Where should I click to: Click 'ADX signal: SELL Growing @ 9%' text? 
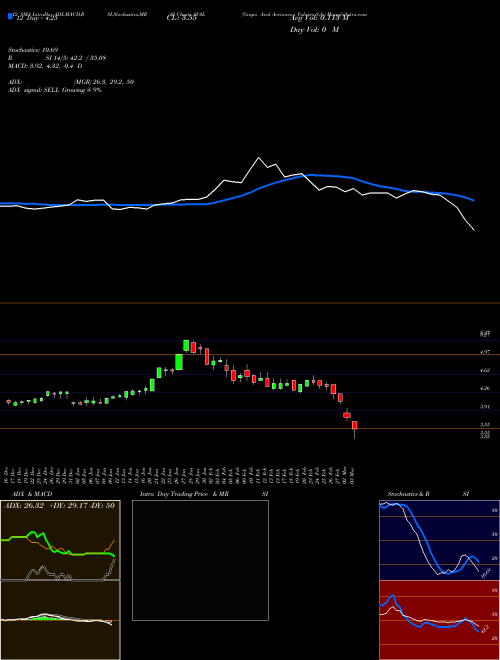pos(55,90)
